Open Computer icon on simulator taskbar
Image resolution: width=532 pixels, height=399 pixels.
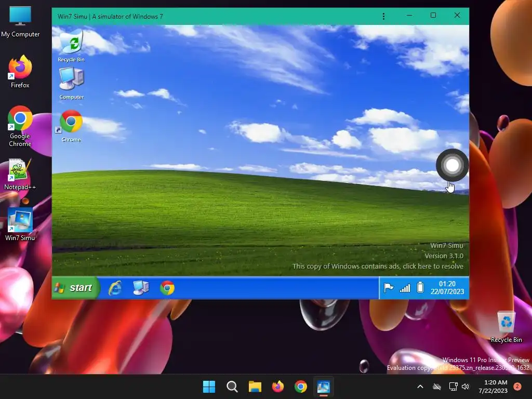[x=141, y=288]
